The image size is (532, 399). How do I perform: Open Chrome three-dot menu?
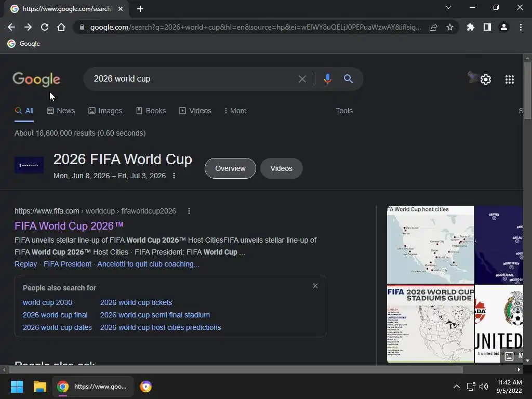521,27
